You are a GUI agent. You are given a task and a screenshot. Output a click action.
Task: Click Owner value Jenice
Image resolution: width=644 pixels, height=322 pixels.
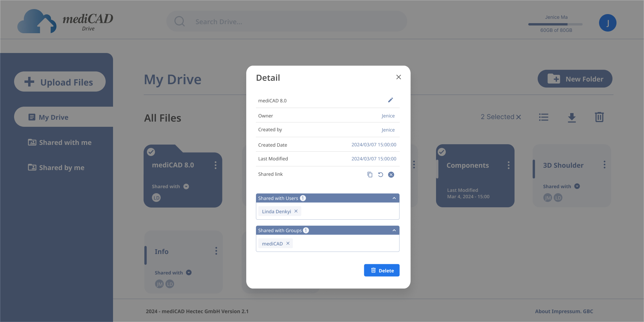[x=388, y=116]
